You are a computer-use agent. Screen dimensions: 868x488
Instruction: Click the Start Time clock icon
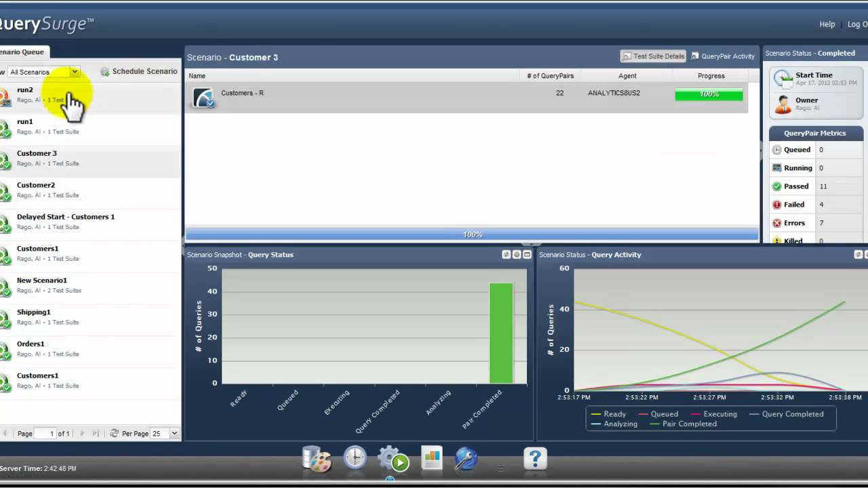783,79
